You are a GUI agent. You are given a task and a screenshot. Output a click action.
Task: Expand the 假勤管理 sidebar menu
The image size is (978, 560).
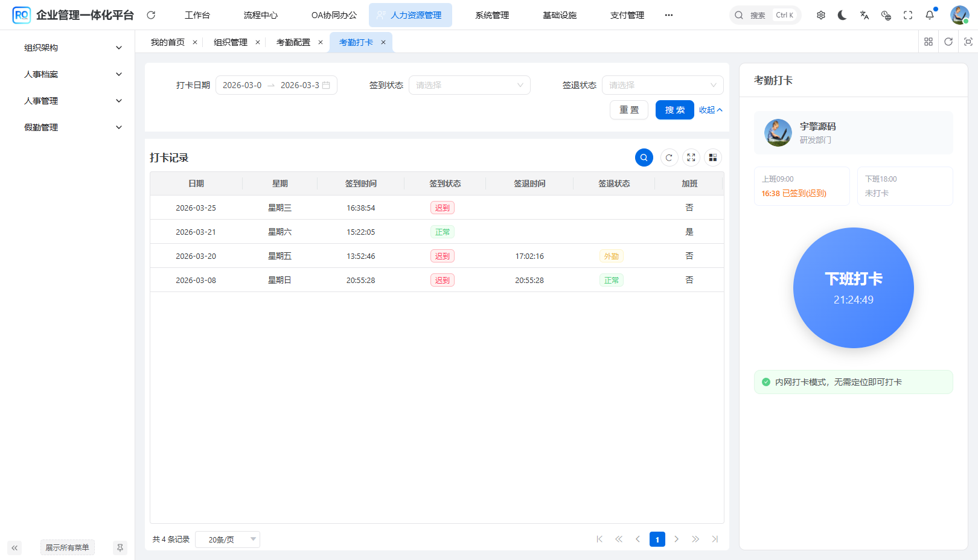[x=69, y=127]
